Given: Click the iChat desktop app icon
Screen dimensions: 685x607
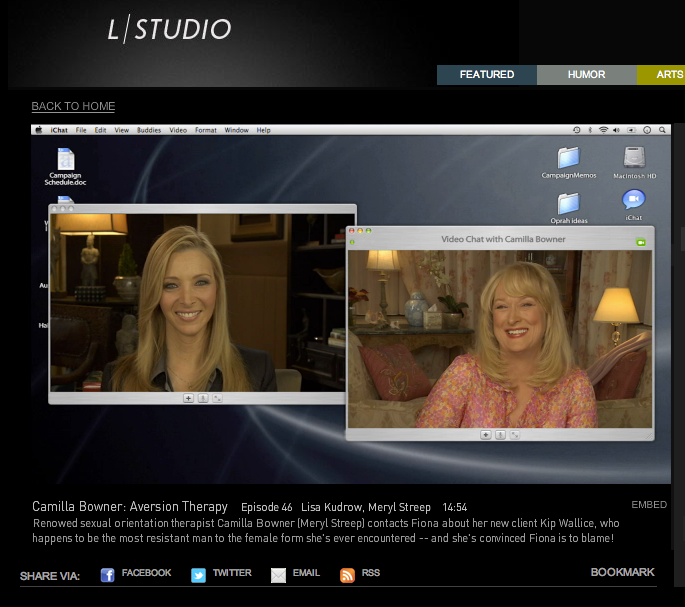Looking at the screenshot, I should (x=634, y=200).
